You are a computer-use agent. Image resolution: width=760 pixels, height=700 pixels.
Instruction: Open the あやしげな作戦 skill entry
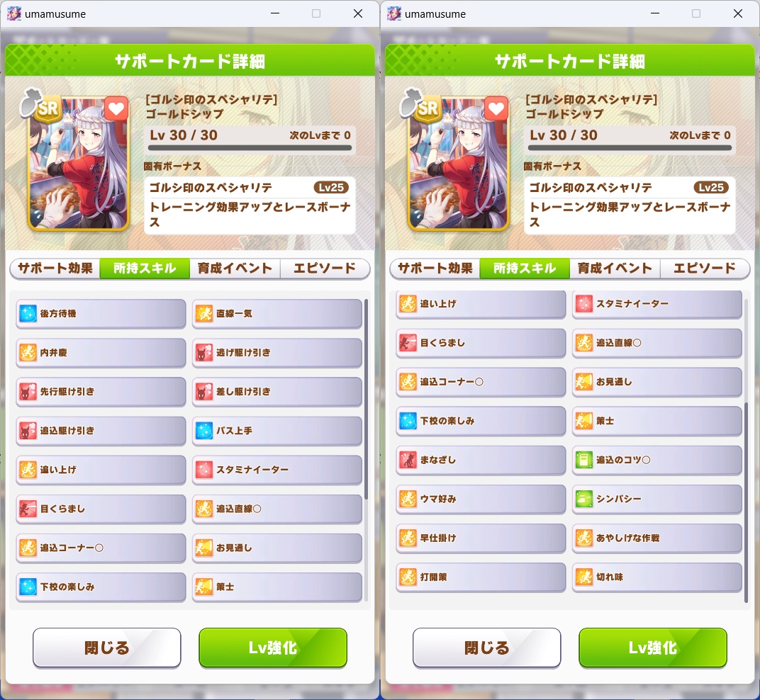click(657, 538)
